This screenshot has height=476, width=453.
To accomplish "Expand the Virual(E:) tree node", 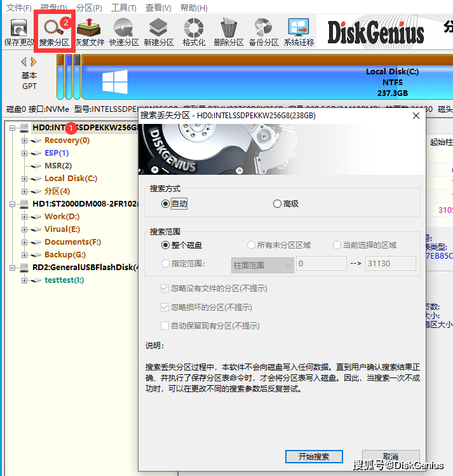I will 24,229.
